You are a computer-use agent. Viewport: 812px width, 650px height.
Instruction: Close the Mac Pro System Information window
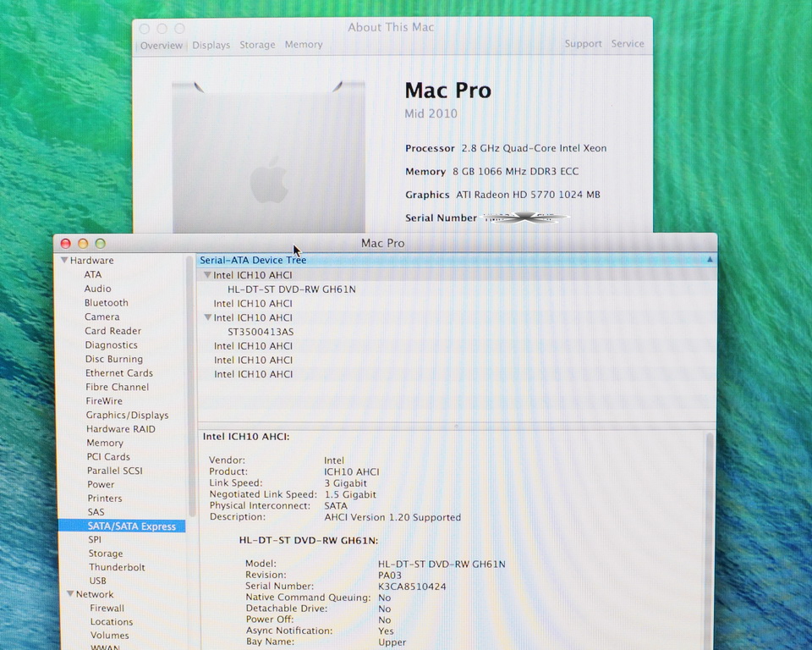(66, 244)
